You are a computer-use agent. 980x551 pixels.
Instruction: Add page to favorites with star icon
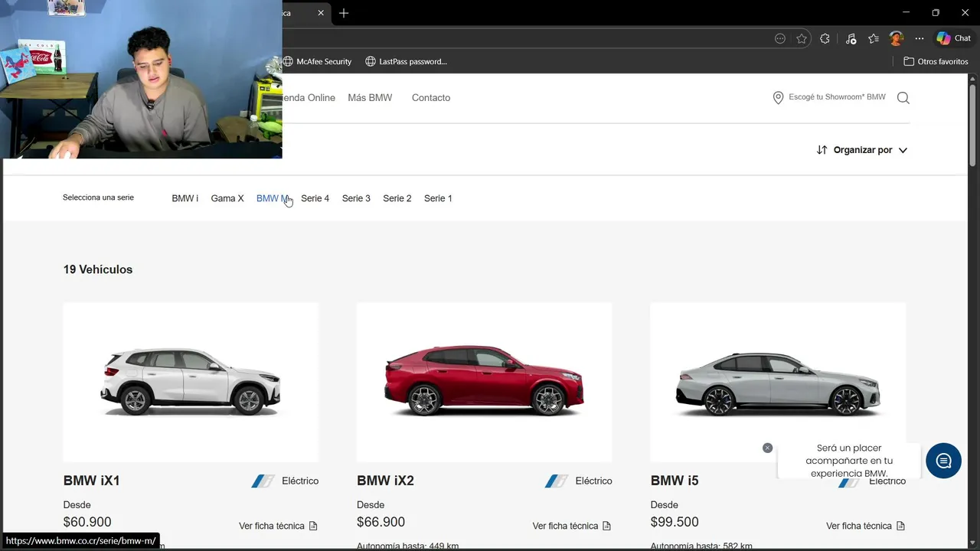[802, 38]
